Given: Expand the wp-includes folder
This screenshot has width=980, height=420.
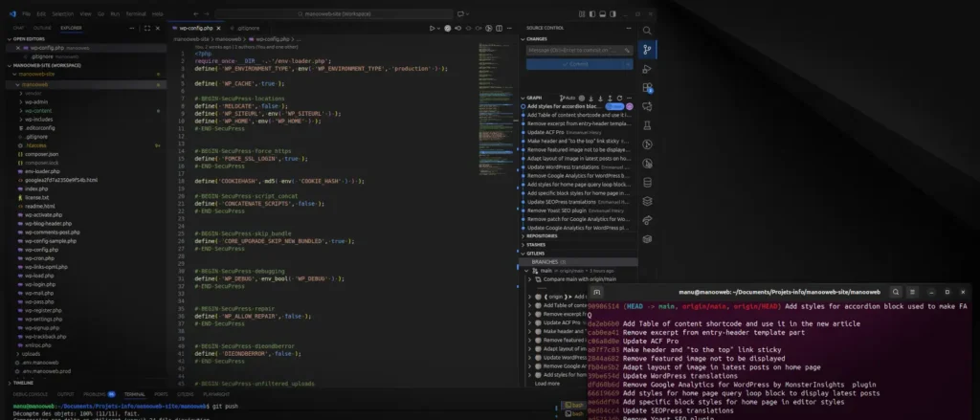Looking at the screenshot, I should (x=38, y=120).
